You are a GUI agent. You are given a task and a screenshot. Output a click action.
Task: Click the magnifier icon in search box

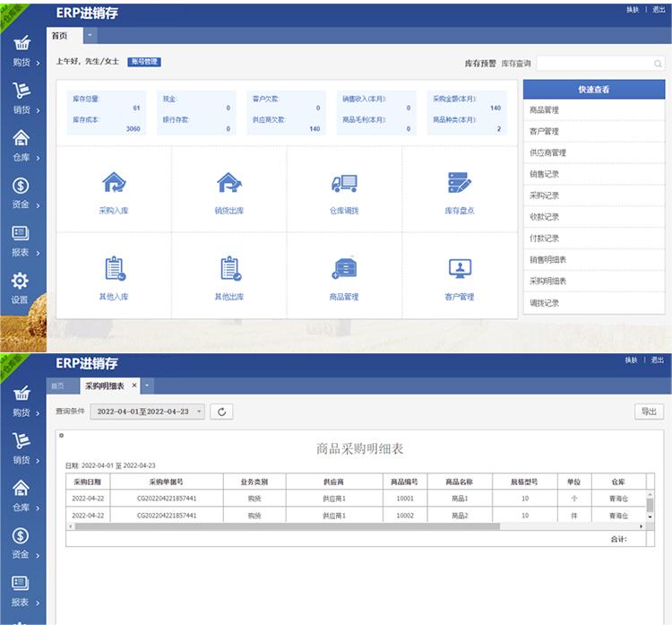coord(658,64)
